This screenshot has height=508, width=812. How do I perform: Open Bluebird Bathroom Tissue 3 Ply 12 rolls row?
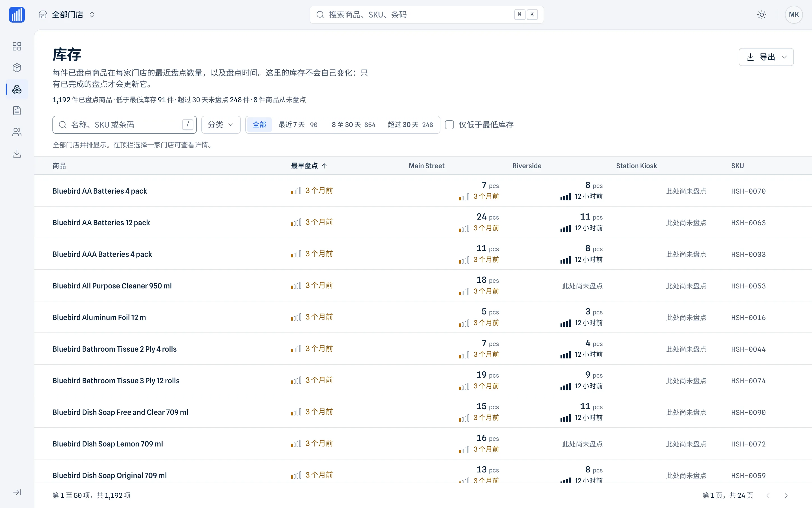(x=423, y=380)
